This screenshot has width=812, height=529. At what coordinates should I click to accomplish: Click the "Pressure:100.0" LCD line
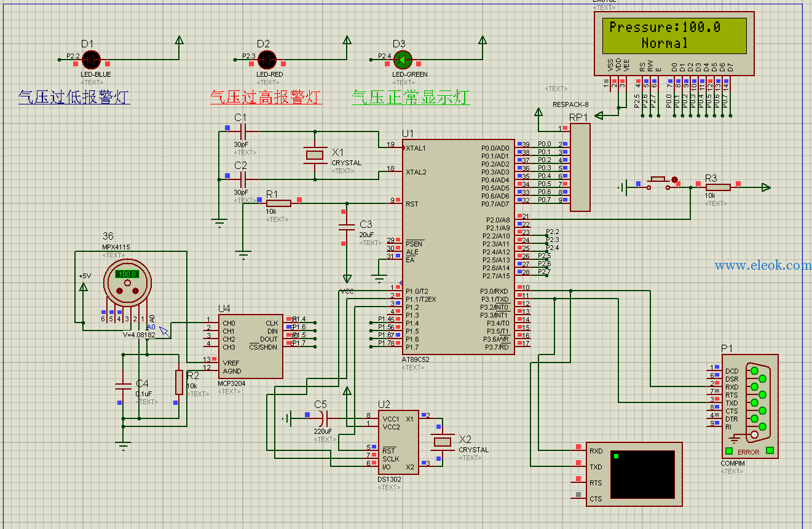pos(665,27)
